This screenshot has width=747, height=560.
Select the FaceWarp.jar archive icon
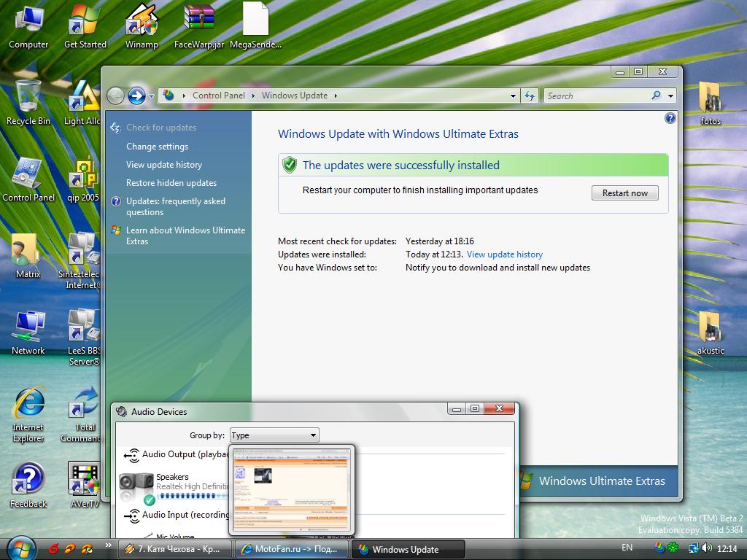click(x=199, y=26)
